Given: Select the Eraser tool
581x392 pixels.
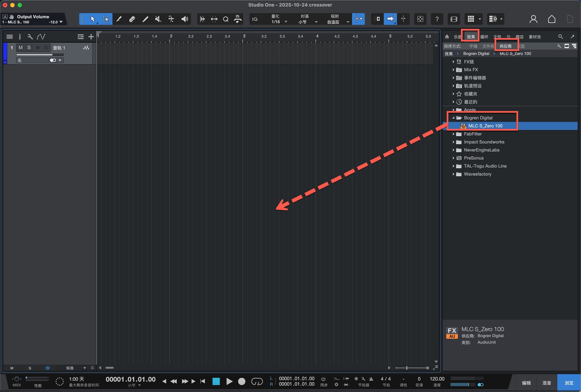Looking at the screenshot, I should pos(132,19).
